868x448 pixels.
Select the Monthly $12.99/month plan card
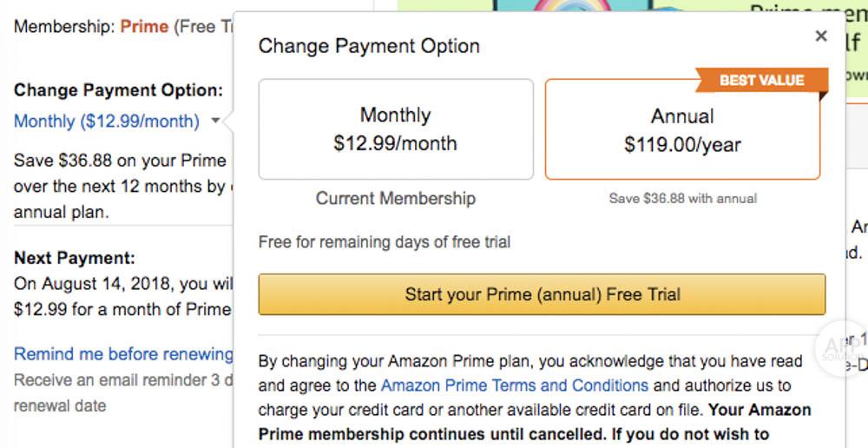click(396, 129)
